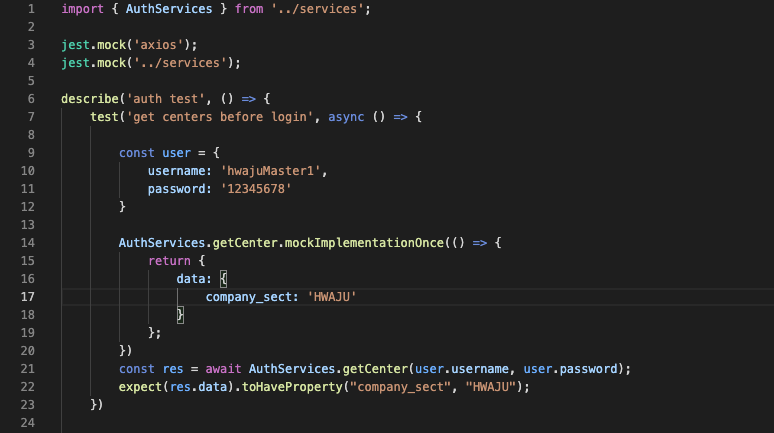Click the 'res' variable on line 21
774x433 pixels.
(173, 369)
